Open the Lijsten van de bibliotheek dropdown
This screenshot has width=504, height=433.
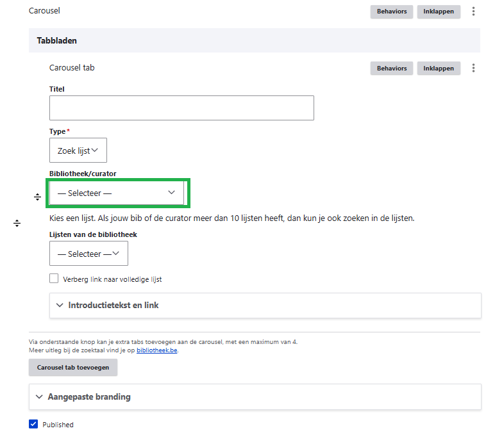[x=88, y=254]
